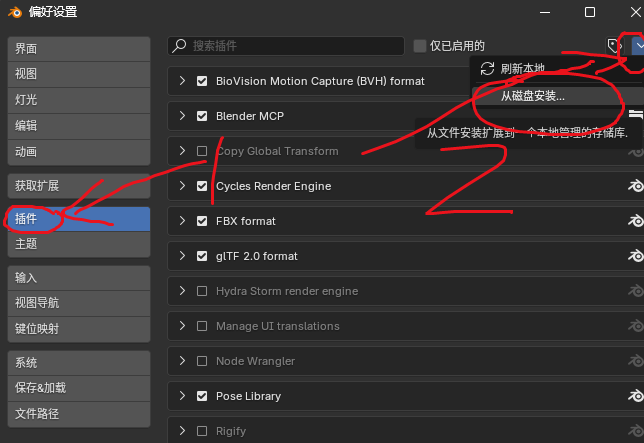Viewport: 644px width, 443px height.
Task: Check the Manage UI translations add-on
Action: coord(202,326)
